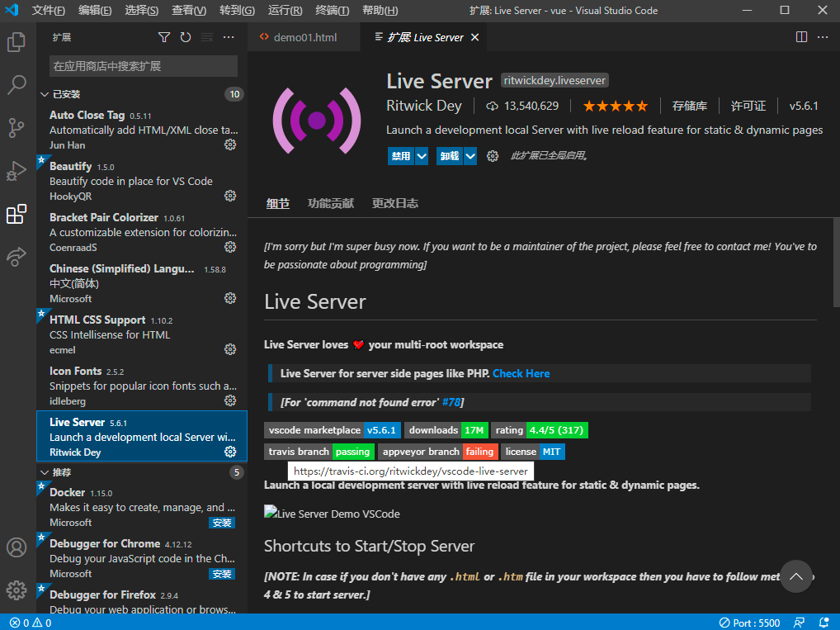Refresh the extensions list
840x630 pixels.
186,37
